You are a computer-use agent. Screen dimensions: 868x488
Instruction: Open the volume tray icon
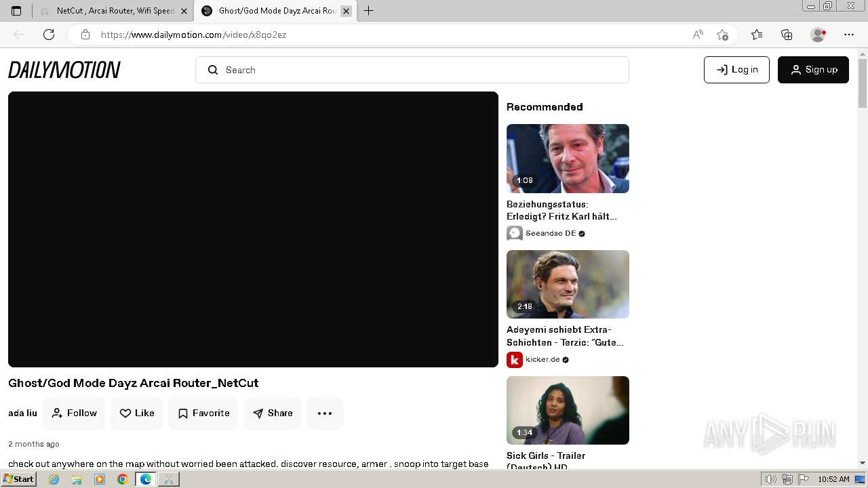771,479
